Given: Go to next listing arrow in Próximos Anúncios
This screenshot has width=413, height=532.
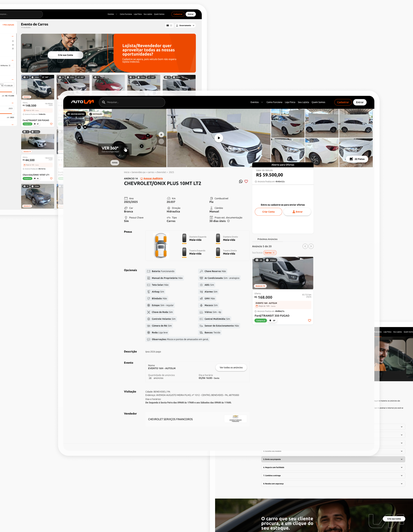Looking at the screenshot, I should point(311,246).
